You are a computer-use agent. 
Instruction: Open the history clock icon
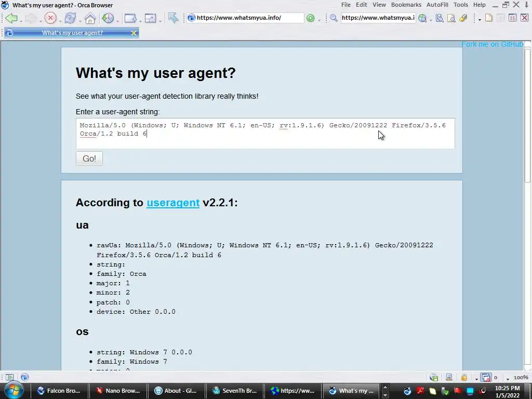coord(108,18)
